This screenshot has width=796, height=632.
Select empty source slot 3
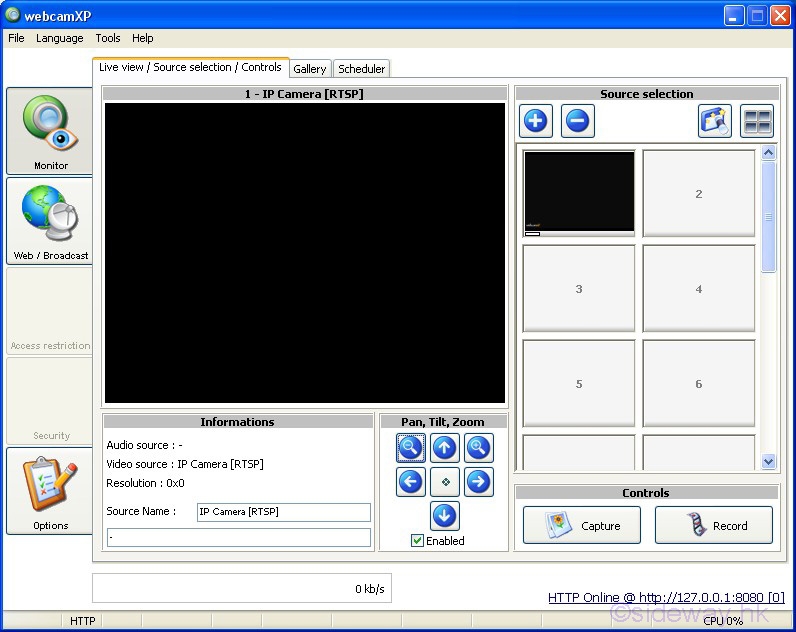tap(579, 288)
